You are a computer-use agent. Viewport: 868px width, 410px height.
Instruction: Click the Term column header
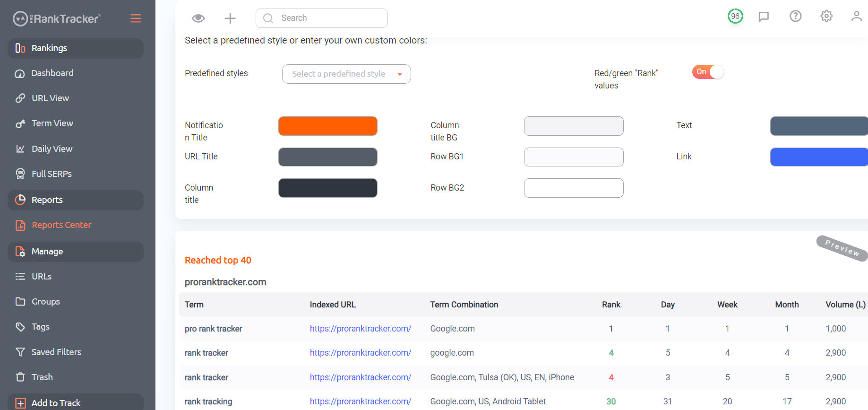pyautogui.click(x=194, y=305)
